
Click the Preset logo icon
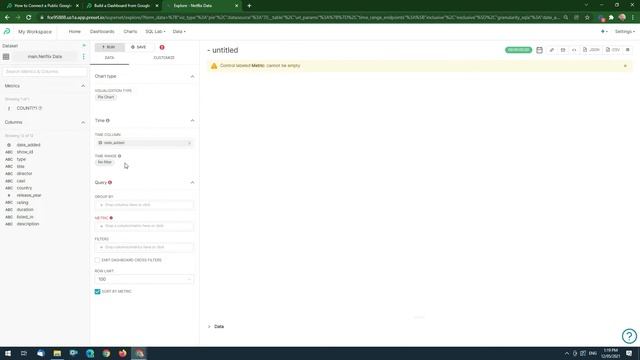tap(7, 31)
